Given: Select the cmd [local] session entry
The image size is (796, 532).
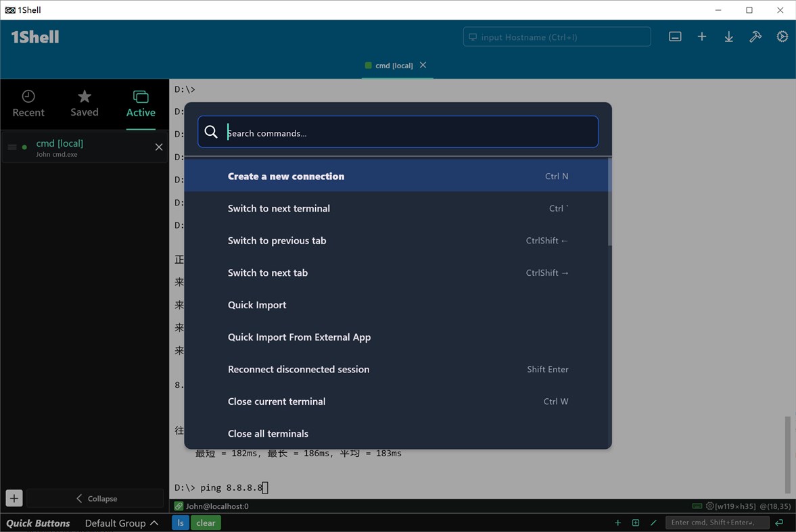Looking at the screenshot, I should tap(85, 148).
